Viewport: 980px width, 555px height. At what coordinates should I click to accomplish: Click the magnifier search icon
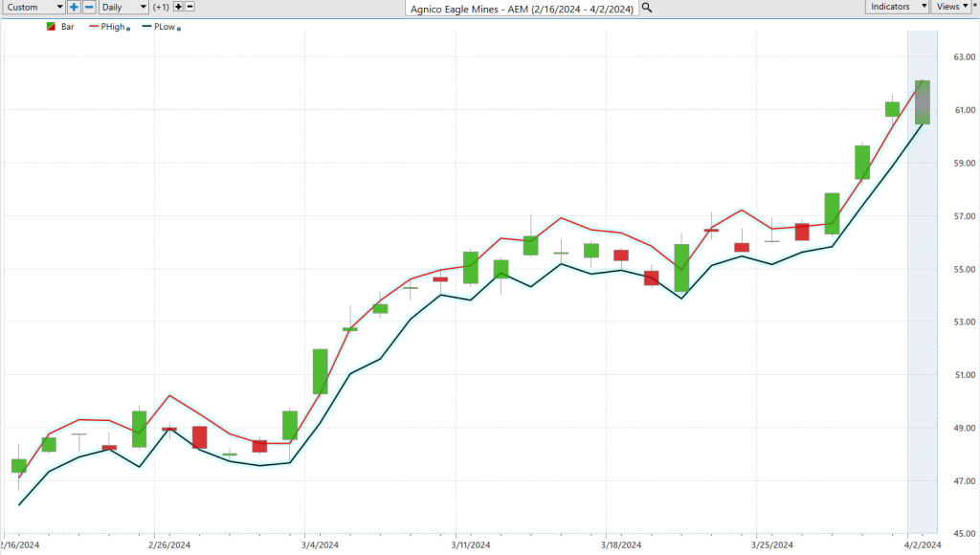[x=647, y=8]
